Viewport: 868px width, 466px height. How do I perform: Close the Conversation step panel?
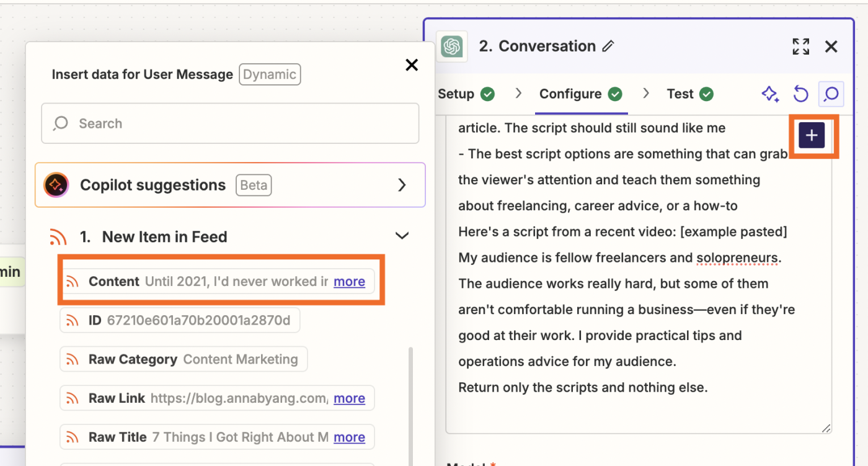tap(831, 47)
